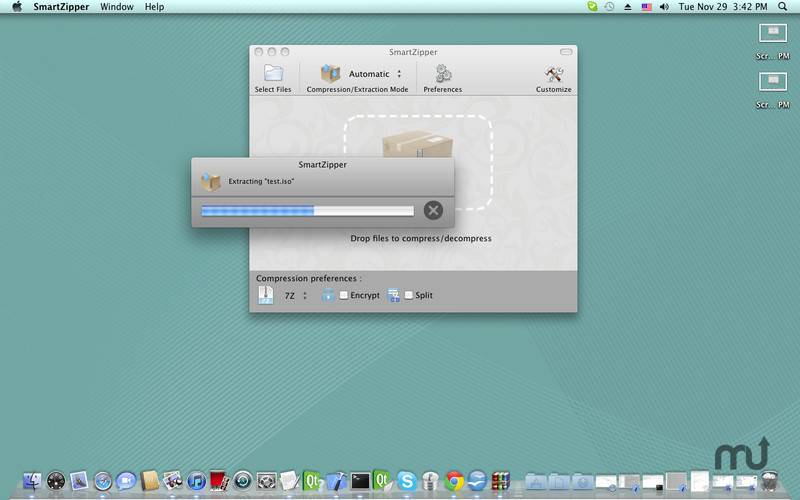The image size is (800, 500).
Task: Open the US flag input menu
Action: coord(646,7)
